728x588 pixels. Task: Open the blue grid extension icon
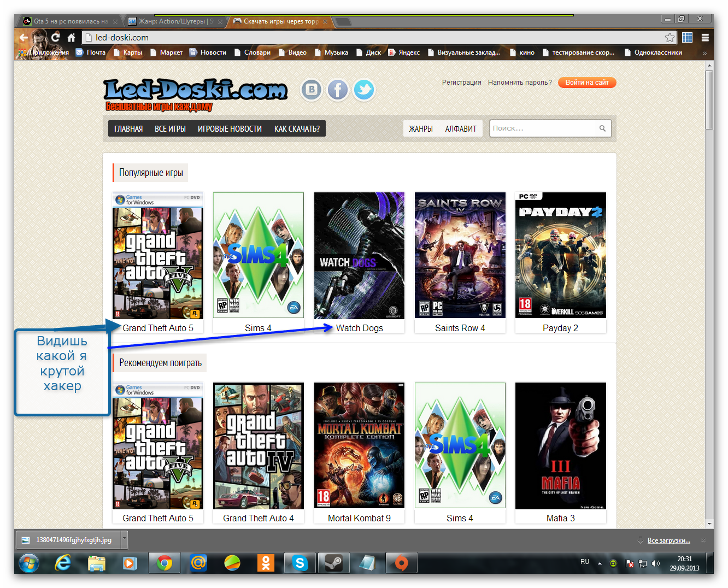coord(688,38)
